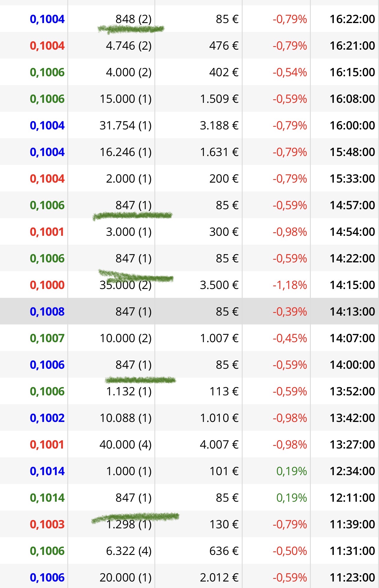Click time 13:52:00
The width and height of the screenshot is (379, 588).
[352, 392]
